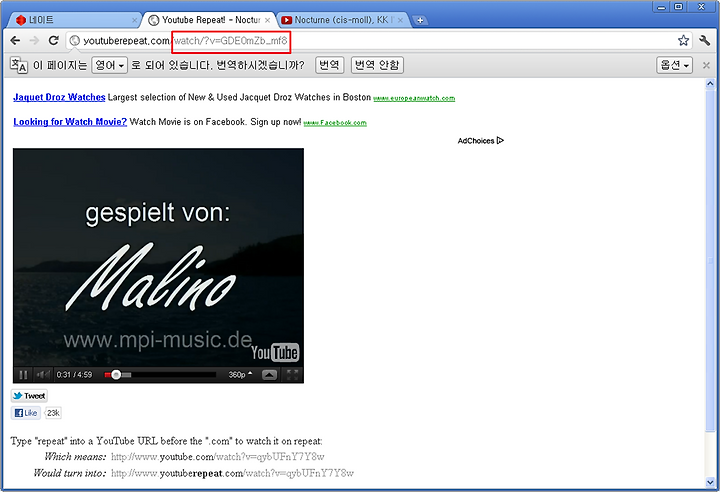The height and width of the screenshot is (492, 720).
Task: Toggle fullscreen on the video player
Action: tap(292, 375)
